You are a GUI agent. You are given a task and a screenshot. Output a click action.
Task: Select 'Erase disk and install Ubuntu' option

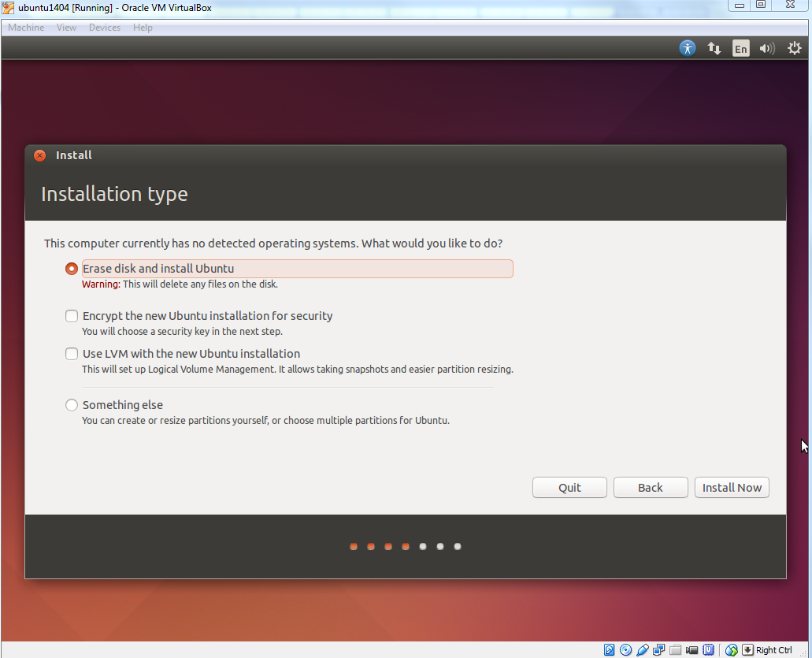coord(72,269)
